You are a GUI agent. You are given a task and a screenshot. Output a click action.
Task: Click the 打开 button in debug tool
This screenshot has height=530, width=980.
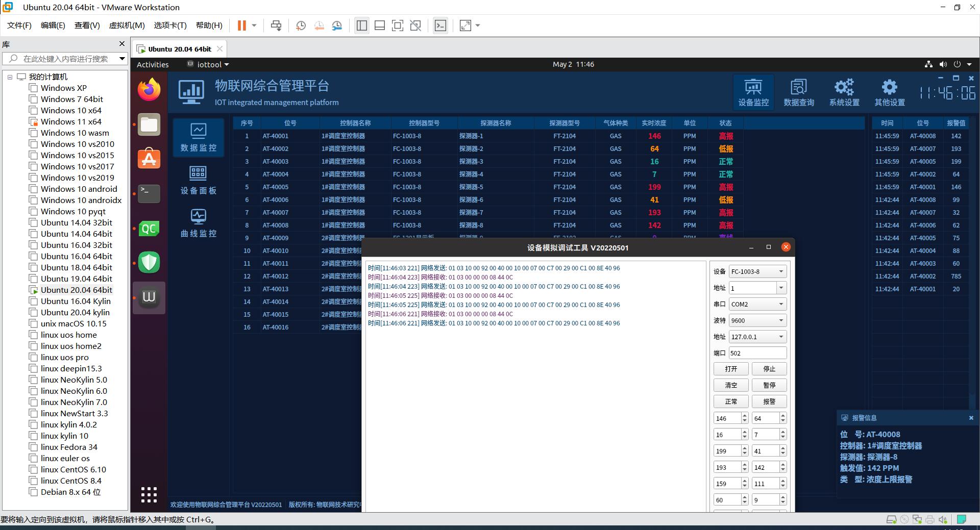(731, 369)
